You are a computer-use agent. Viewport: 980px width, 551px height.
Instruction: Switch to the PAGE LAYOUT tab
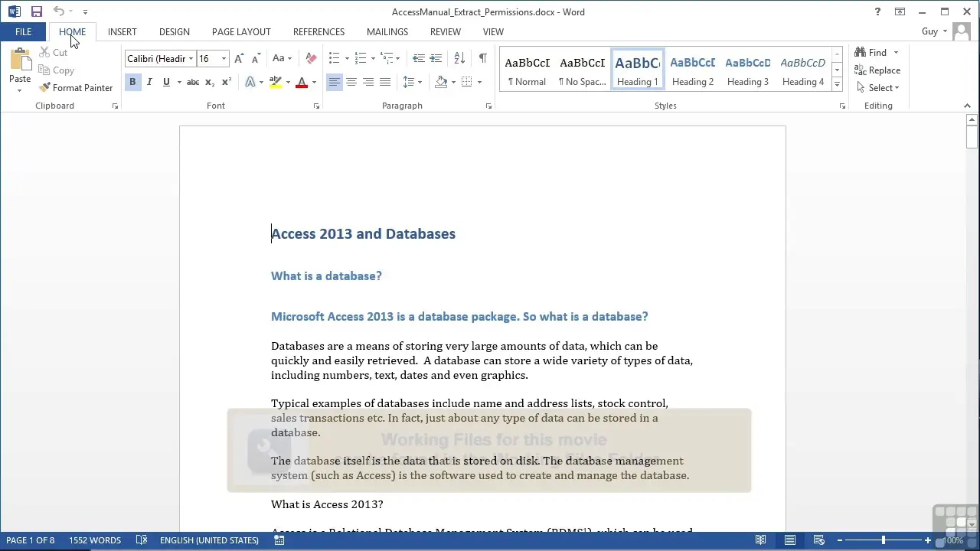[241, 32]
